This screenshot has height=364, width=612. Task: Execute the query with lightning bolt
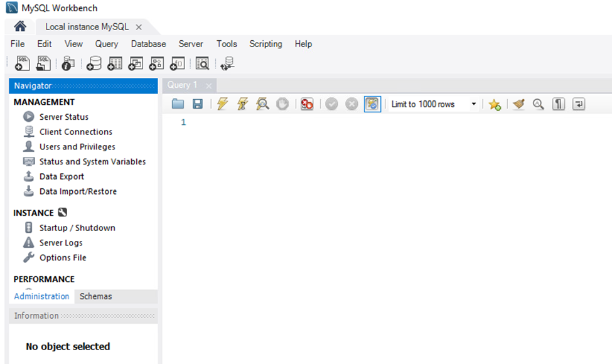222,104
